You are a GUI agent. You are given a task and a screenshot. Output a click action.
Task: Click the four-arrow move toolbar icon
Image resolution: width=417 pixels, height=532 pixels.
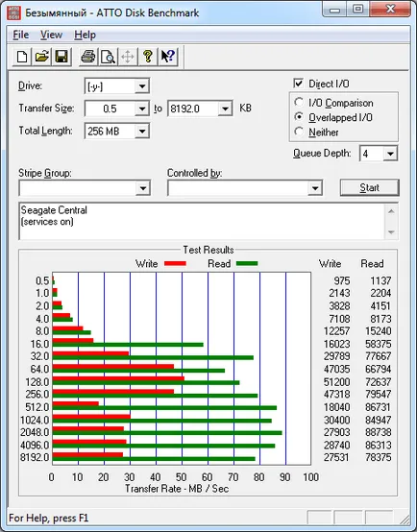[x=128, y=57]
